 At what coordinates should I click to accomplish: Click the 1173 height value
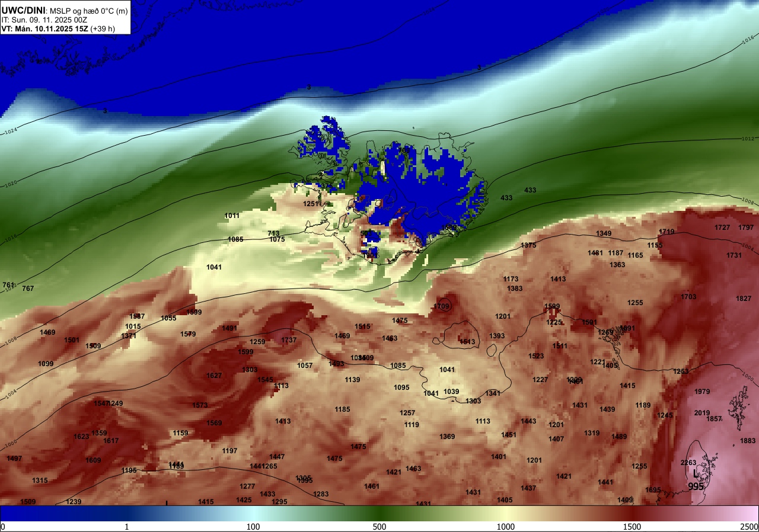point(511,279)
